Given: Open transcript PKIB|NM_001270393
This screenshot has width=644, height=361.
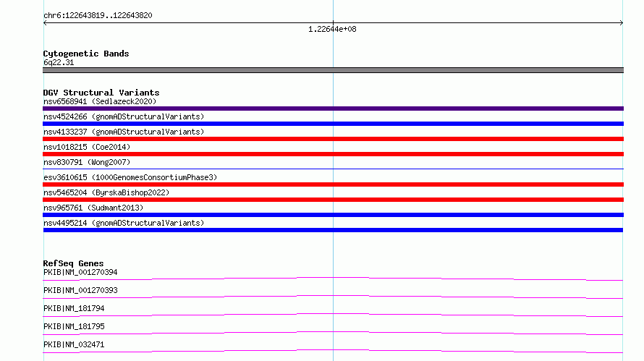Looking at the screenshot, I should coord(80,290).
